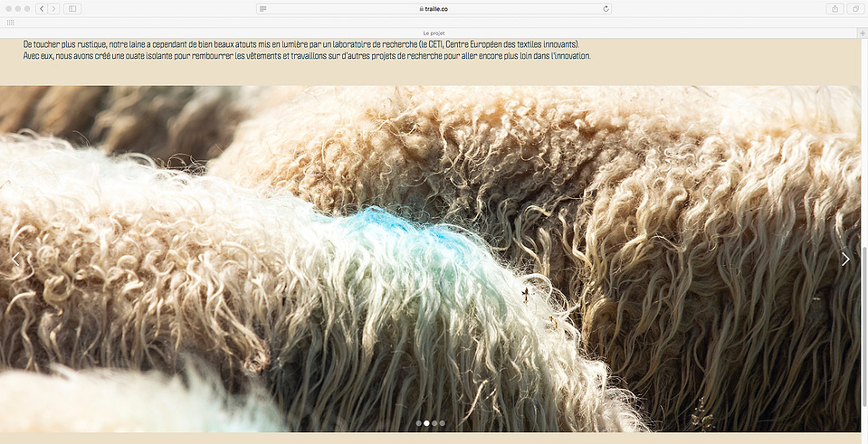868x444 pixels.
Task: Select the fourth carousel dot
Action: [443, 423]
